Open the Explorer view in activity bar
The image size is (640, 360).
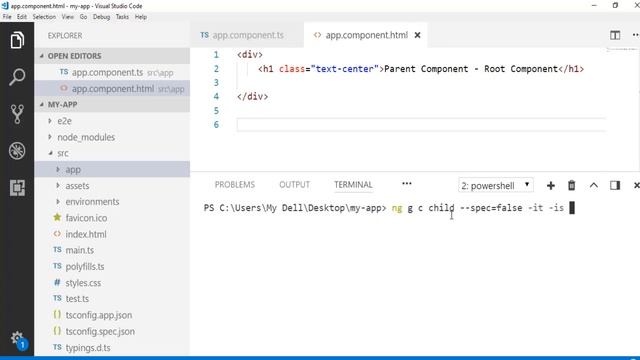pos(17,40)
